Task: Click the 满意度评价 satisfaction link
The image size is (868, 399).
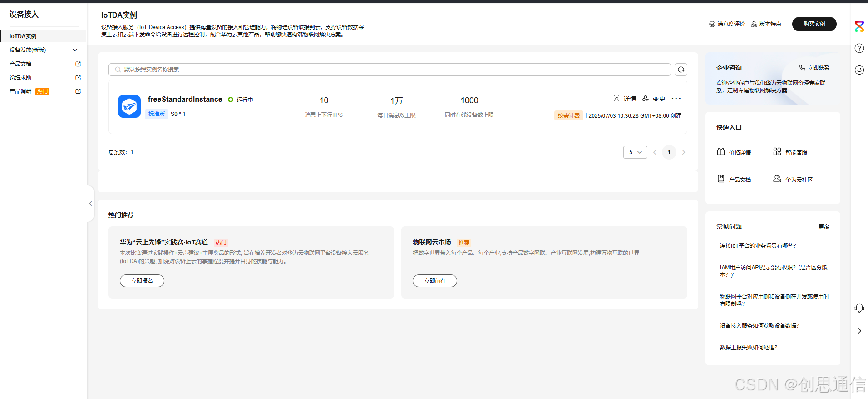Action: 727,24
